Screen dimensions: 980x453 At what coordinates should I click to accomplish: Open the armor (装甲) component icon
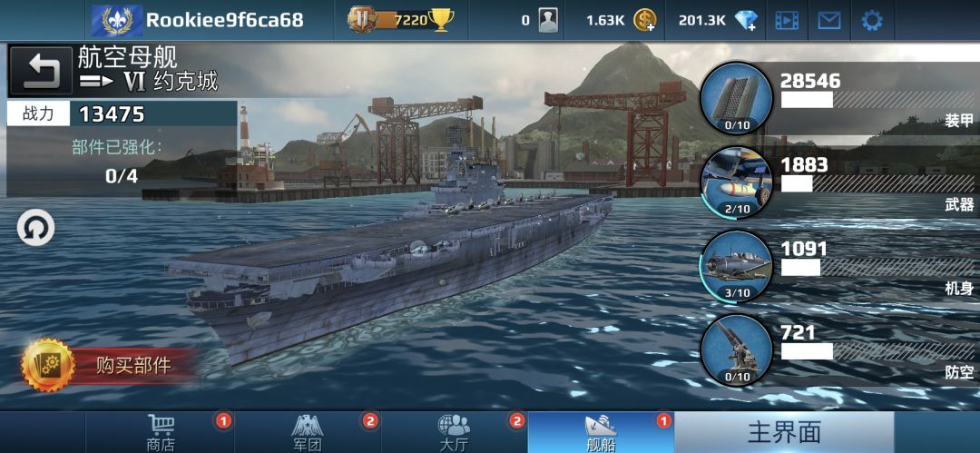[737, 99]
